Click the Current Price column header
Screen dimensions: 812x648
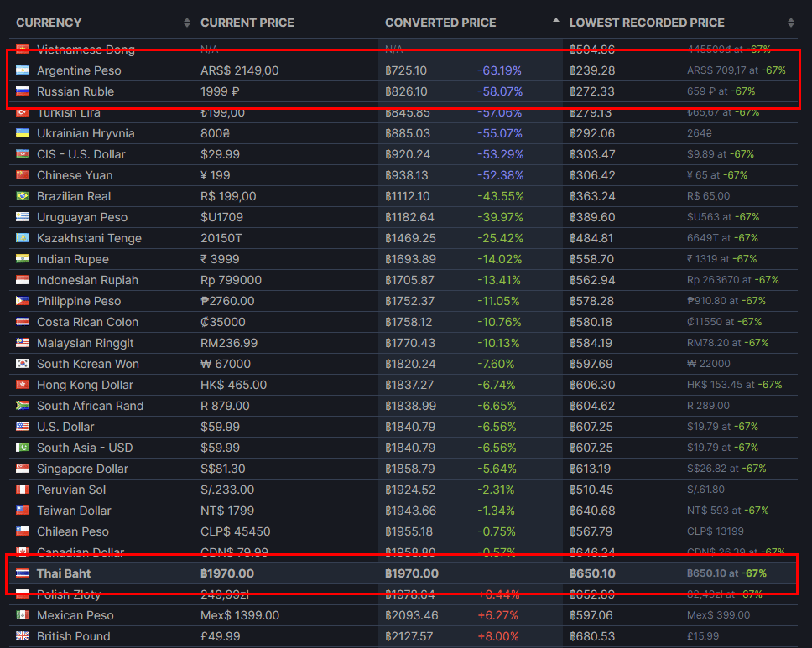247,23
